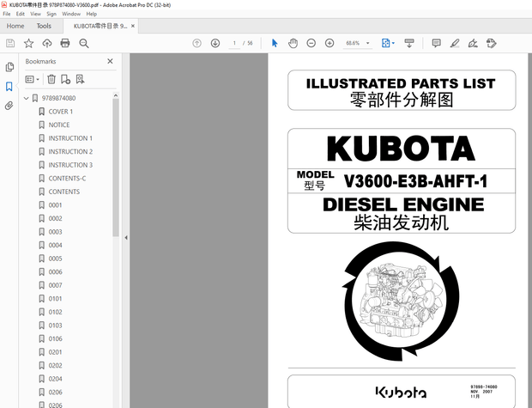Add a new bookmark icon
This screenshot has width=532, height=408.
point(65,79)
